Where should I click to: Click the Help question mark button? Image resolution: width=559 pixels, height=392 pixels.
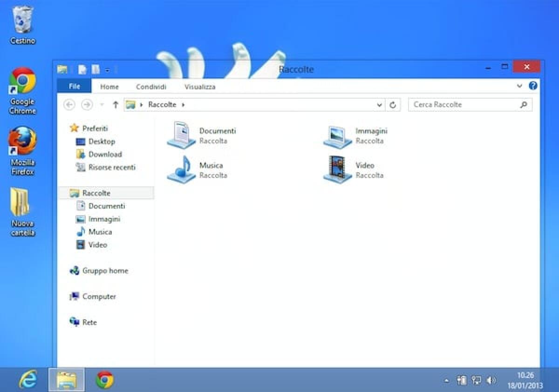[x=533, y=86]
